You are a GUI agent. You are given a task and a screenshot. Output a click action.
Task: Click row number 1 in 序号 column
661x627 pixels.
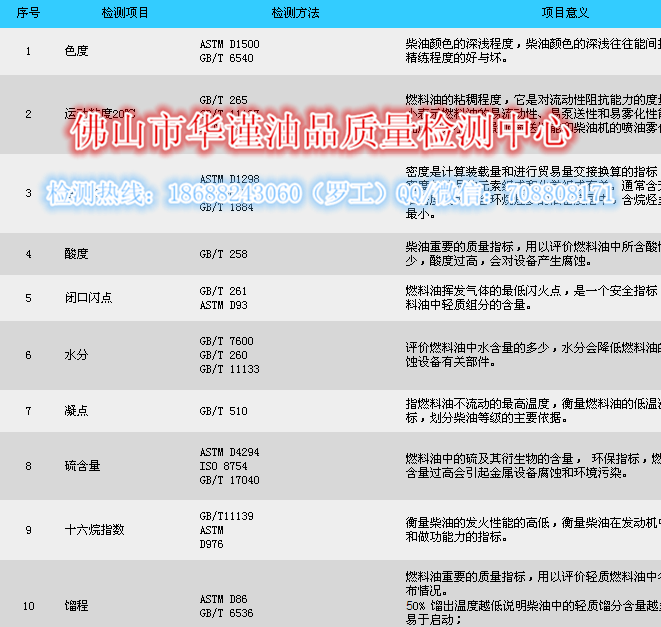[28, 51]
